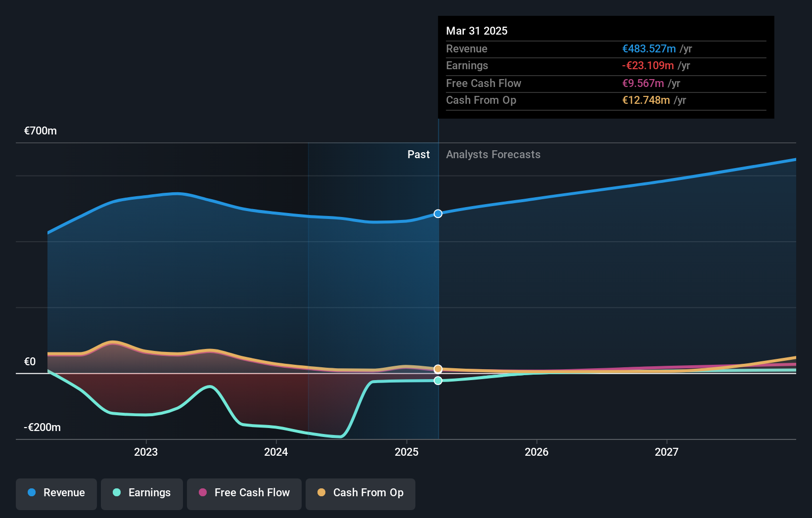Select the 2024 x-axis label
This screenshot has width=812, height=518.
point(276,452)
